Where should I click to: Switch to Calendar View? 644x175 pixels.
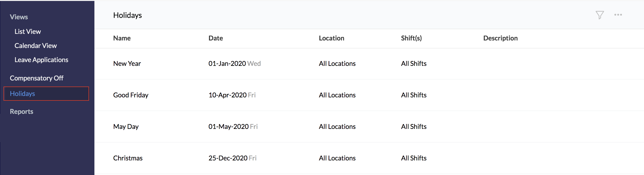coord(35,46)
